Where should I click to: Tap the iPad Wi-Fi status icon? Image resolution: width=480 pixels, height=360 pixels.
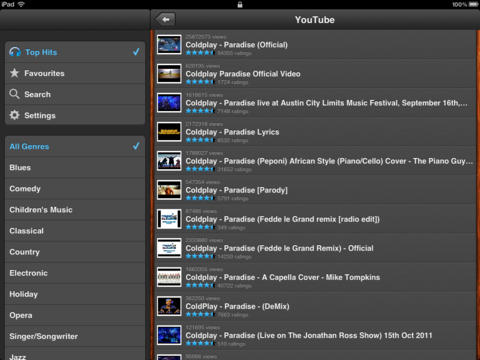21,4
